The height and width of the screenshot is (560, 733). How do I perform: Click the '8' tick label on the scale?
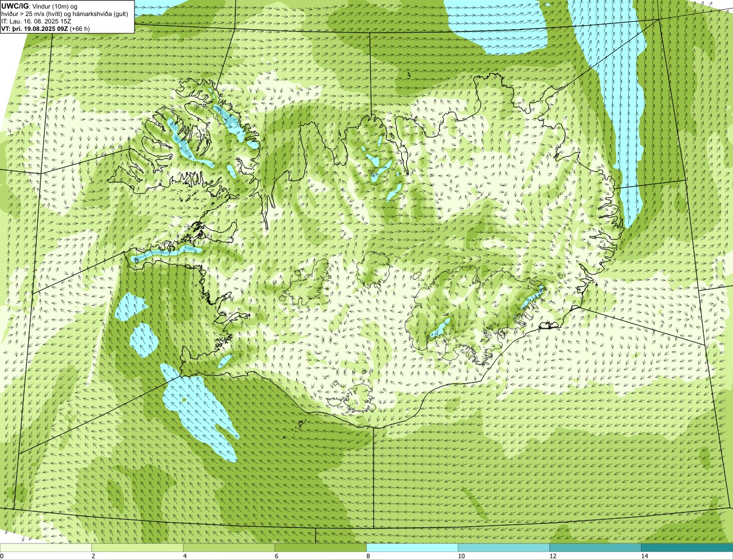368,556
